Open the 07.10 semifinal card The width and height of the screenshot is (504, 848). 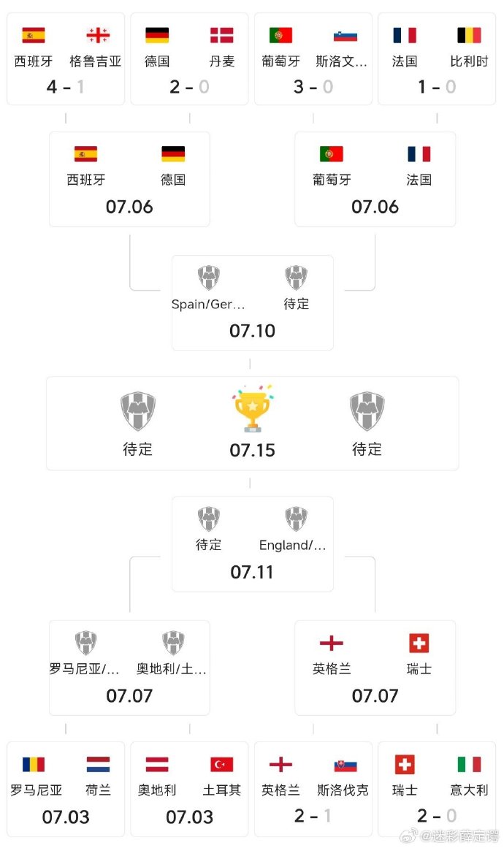pos(253,303)
